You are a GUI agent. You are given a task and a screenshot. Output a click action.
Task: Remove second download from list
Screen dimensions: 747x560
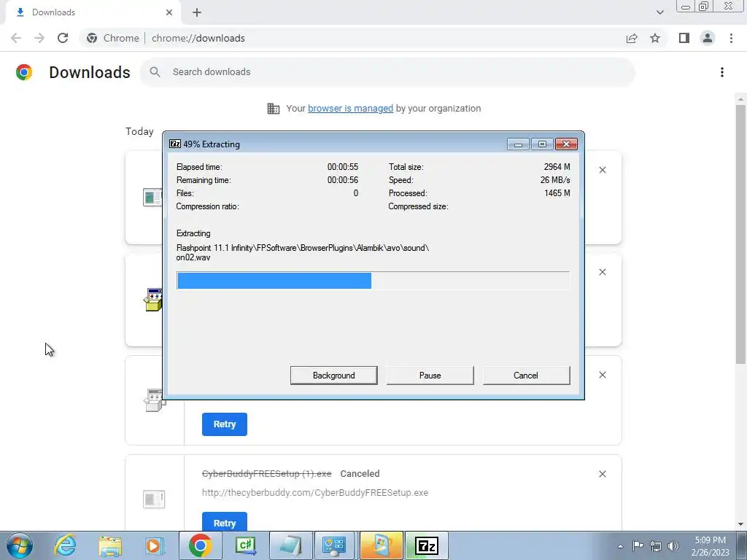click(x=602, y=272)
